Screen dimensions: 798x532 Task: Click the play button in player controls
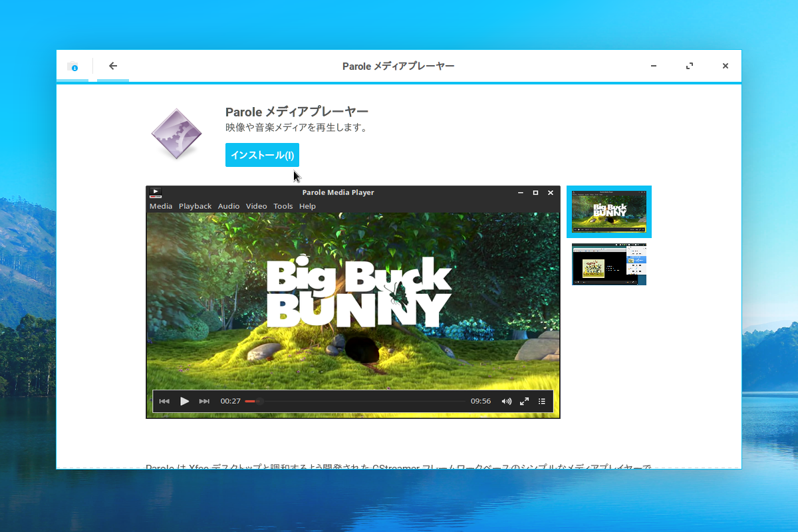click(185, 401)
